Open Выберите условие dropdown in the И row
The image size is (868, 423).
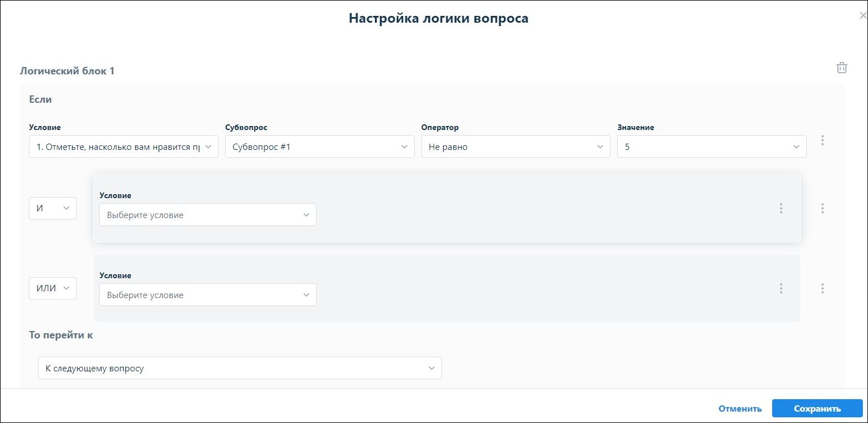(x=208, y=215)
